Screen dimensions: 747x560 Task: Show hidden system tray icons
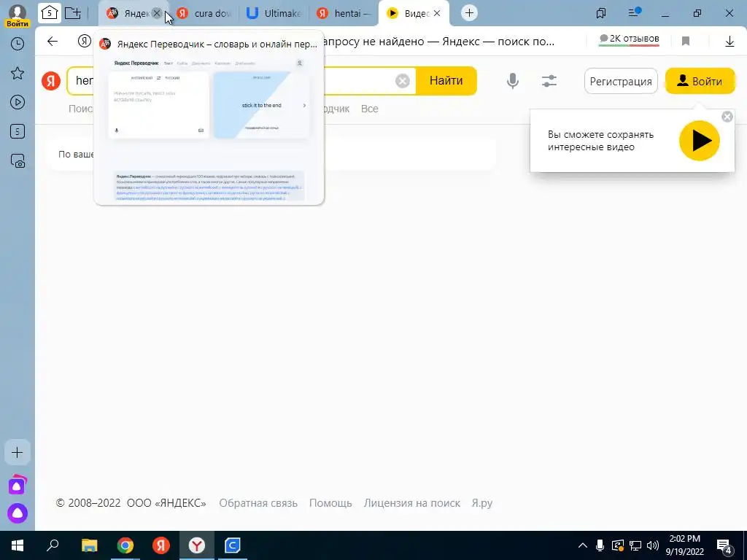coord(583,545)
